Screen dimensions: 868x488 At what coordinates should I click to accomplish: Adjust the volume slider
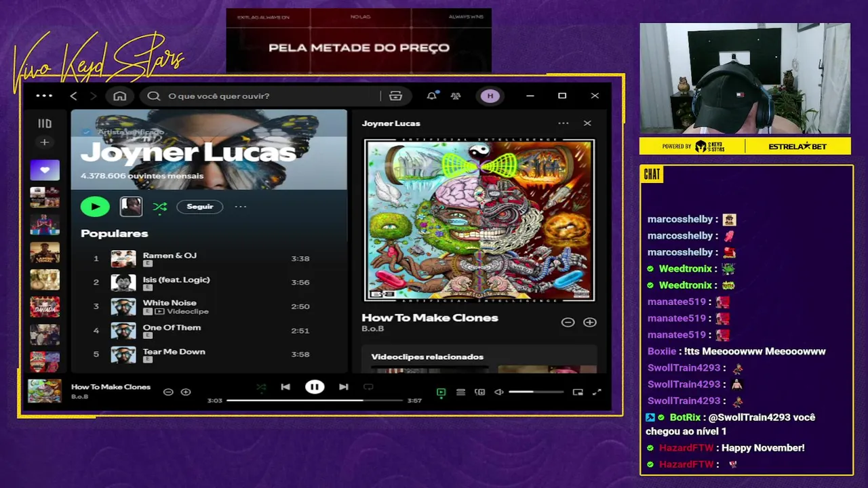tap(536, 392)
